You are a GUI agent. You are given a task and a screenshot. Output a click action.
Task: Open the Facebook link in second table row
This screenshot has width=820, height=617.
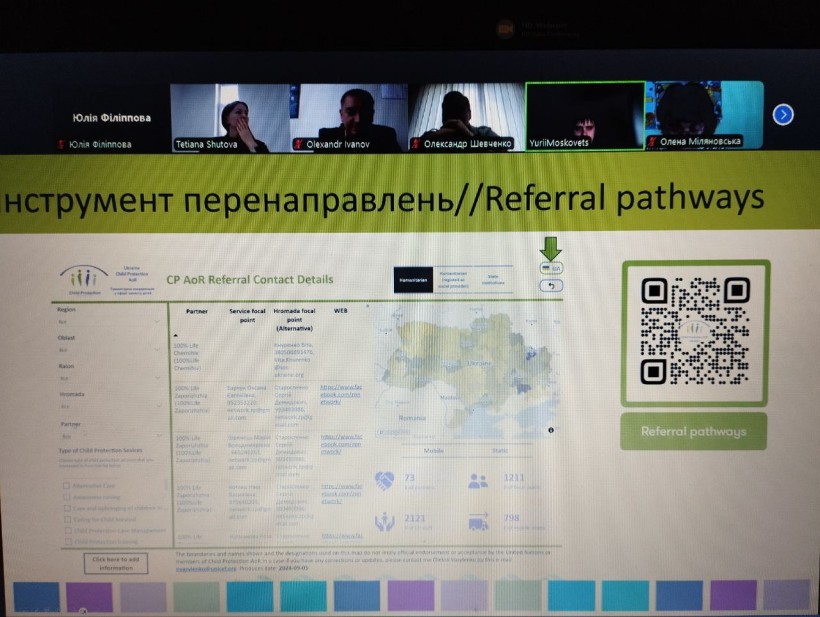[x=341, y=395]
